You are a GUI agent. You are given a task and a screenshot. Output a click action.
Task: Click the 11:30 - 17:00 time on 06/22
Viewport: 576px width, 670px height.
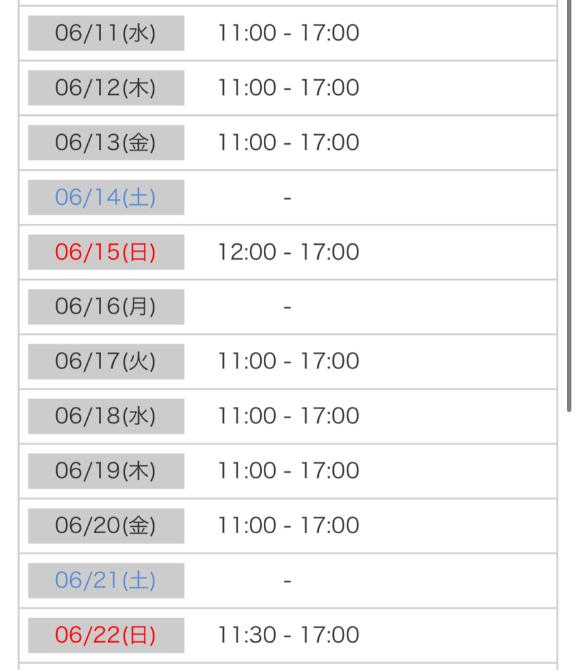288,635
